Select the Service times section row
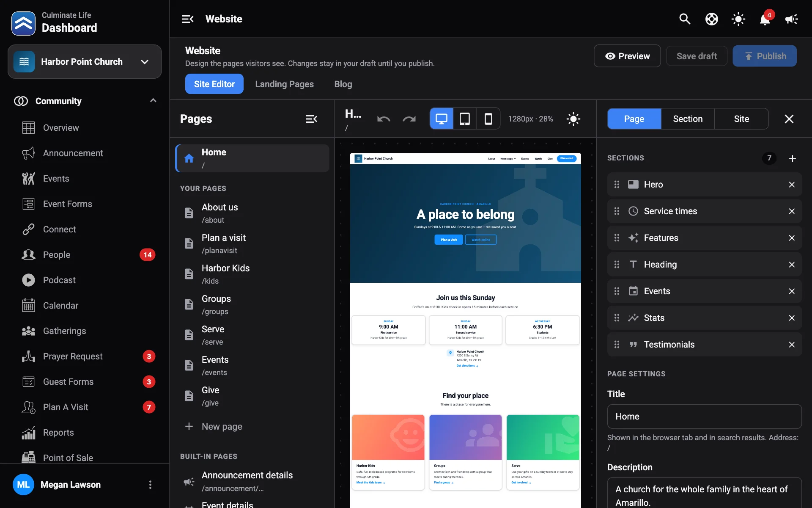 pyautogui.click(x=704, y=211)
